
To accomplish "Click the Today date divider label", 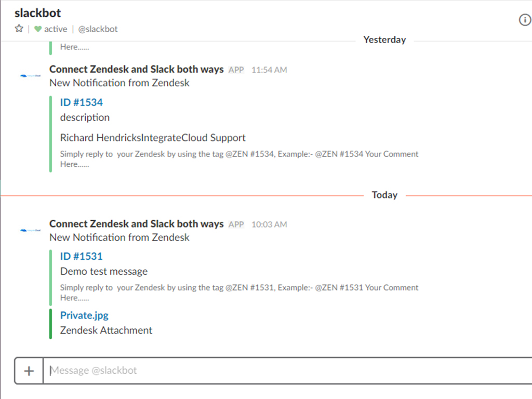I will (384, 195).
